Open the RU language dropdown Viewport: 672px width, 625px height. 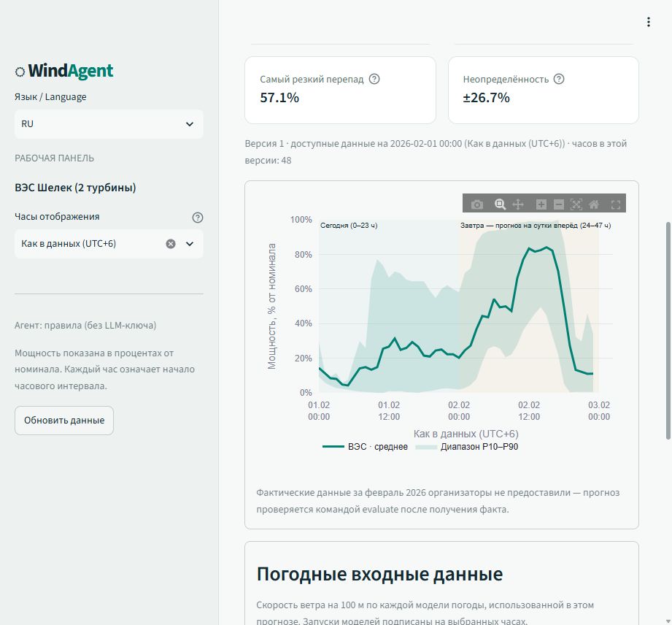pyautogui.click(x=109, y=124)
